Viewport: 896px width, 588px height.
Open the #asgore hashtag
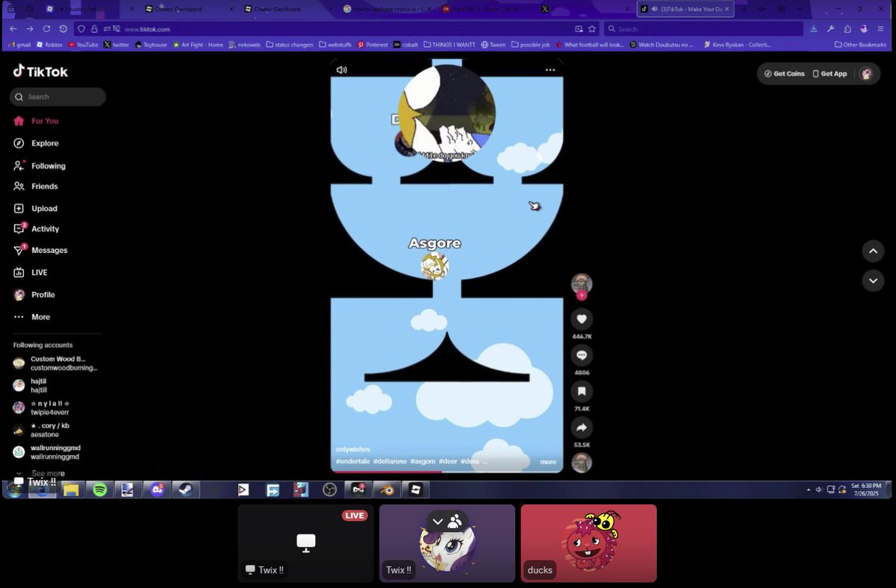[423, 462]
